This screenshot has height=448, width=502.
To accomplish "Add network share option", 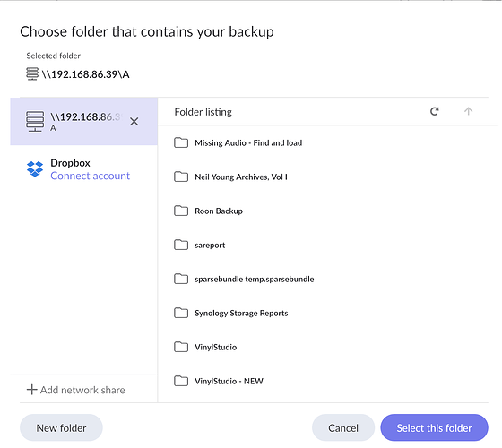I will point(76,390).
